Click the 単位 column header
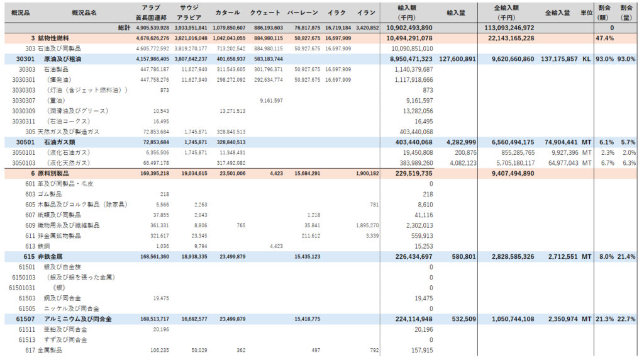Screen dimensions: 644x362 tap(586, 13)
